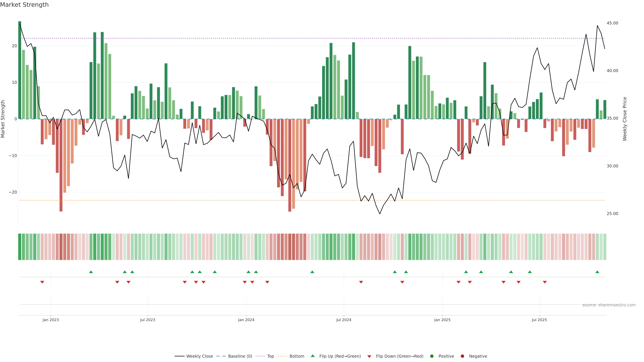Hide the Bottom threshold series via legend
The image size is (644, 362).
click(297, 356)
